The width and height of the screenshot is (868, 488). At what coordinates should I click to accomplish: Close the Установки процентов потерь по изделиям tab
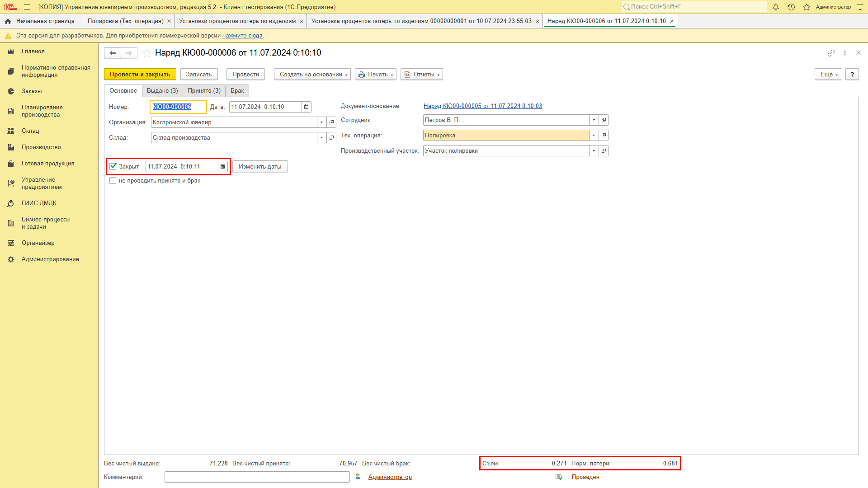click(x=302, y=21)
